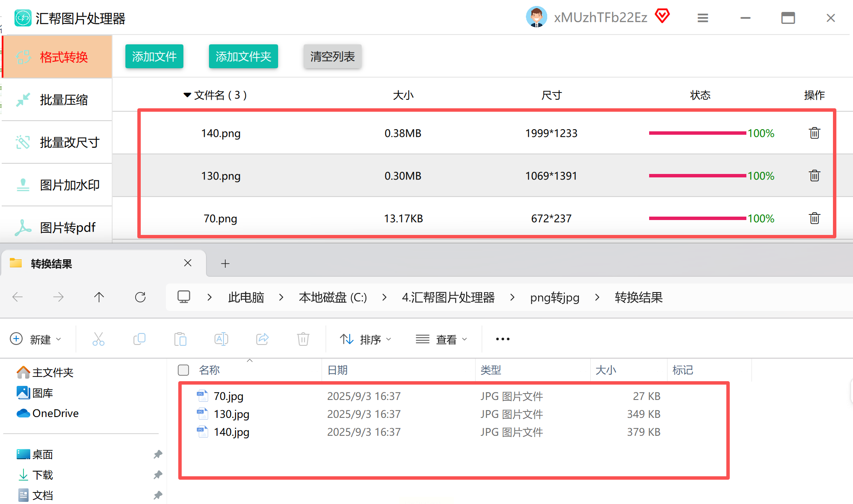Open the hamburger menu in title bar

coord(702,18)
